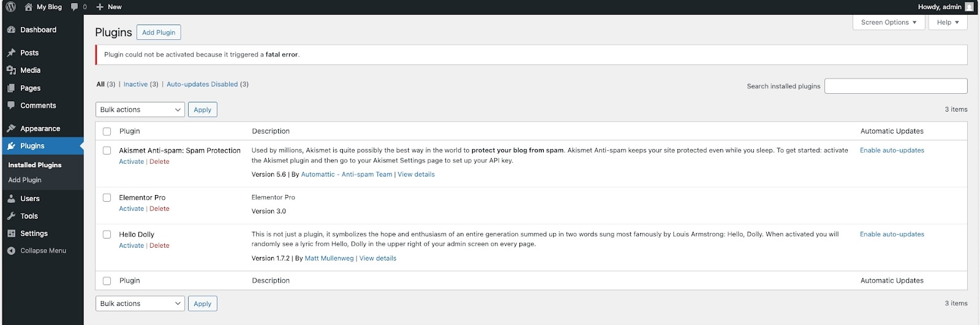This screenshot has height=325, width=980.
Task: Click the Media library icon
Action: pos(11,70)
